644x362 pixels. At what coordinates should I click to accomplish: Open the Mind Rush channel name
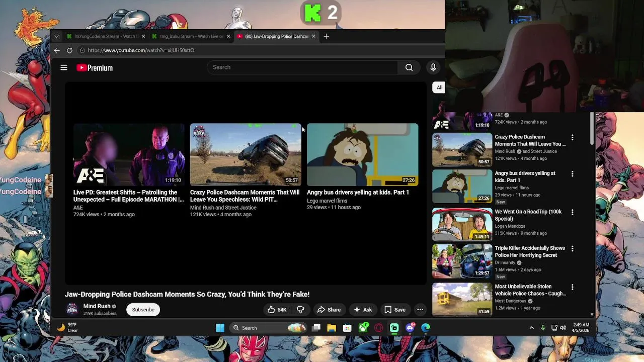pos(97,306)
